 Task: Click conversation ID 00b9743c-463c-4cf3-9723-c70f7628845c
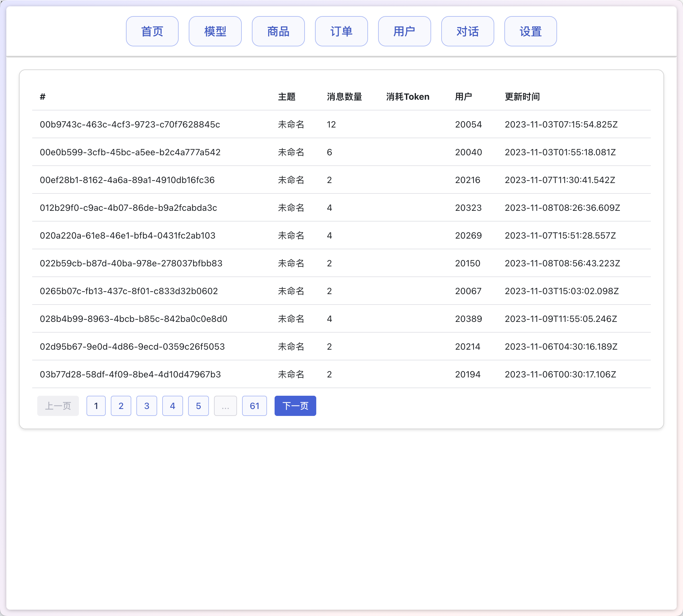(x=130, y=124)
